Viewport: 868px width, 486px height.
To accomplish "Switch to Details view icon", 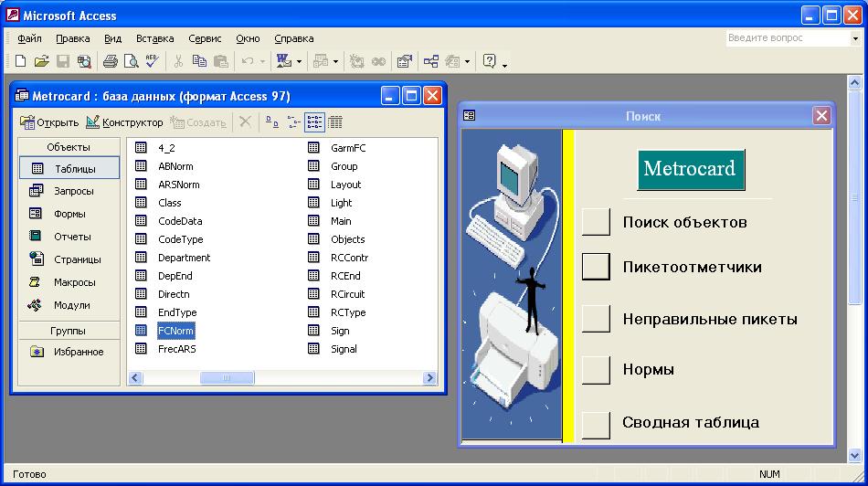I will [335, 121].
